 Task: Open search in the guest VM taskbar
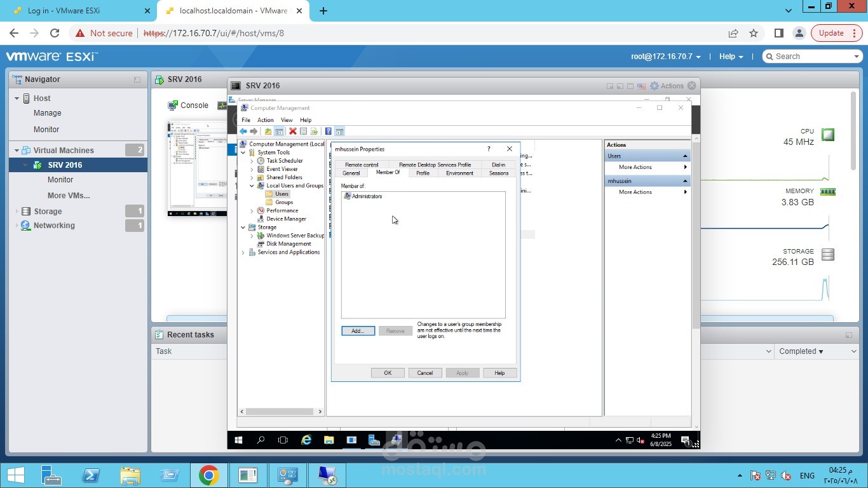261,440
